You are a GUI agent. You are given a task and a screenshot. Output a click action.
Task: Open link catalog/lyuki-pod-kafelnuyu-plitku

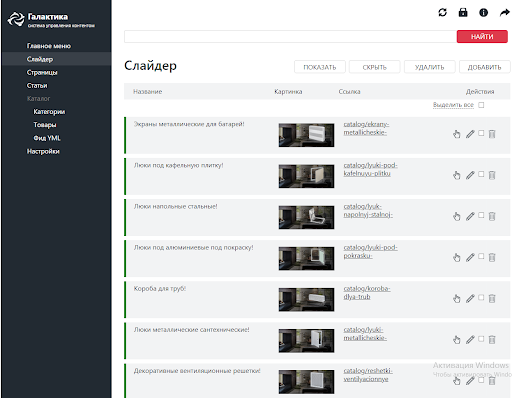point(370,169)
